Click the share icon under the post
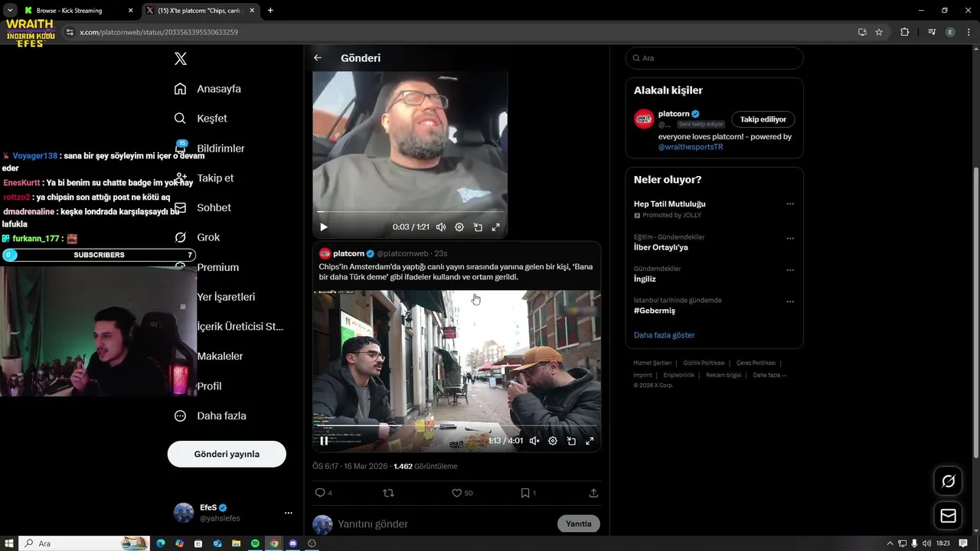This screenshot has width=980, height=551. click(593, 493)
